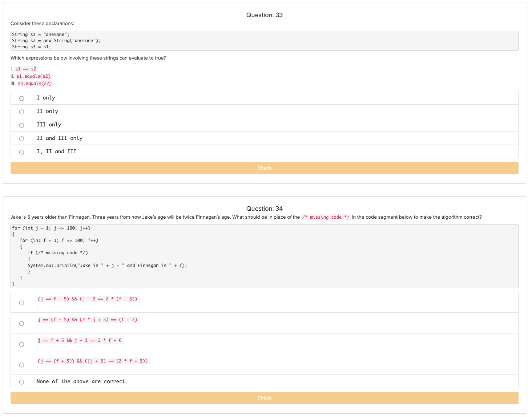Click the "Question: 33" heading
532x417 pixels.
(265, 15)
